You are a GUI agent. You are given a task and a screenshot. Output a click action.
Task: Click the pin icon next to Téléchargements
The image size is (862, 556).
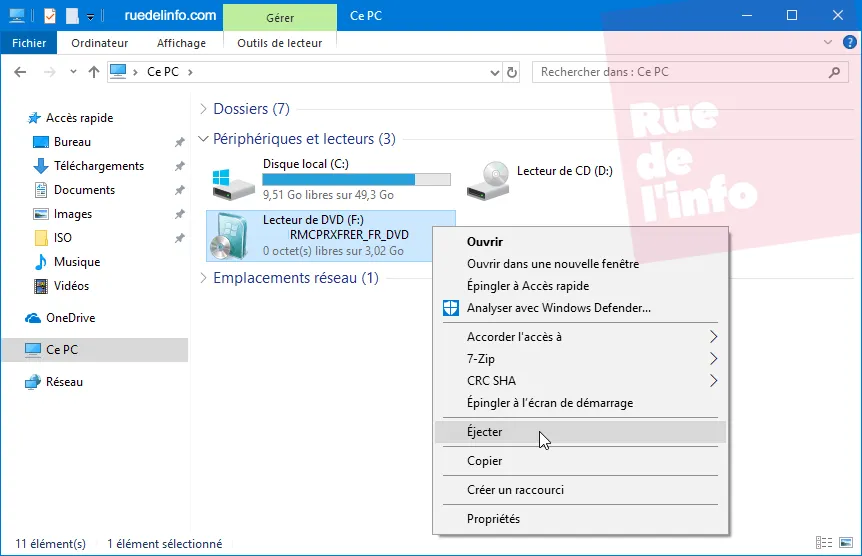[x=179, y=166]
